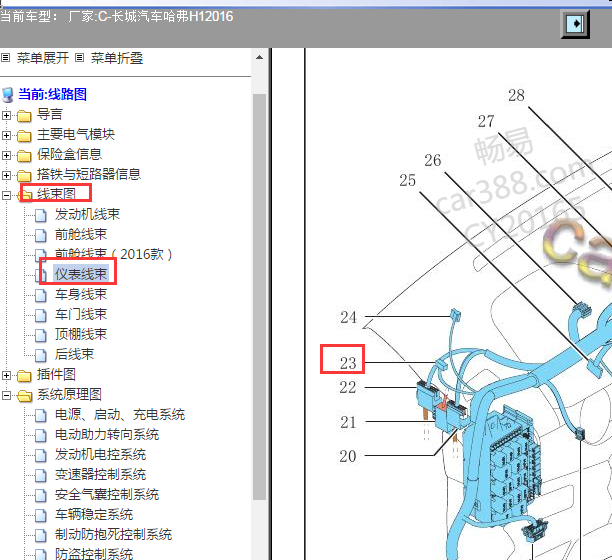This screenshot has width=612, height=560.
Task: Open 车辆稳定系统 page
Action: click(94, 514)
